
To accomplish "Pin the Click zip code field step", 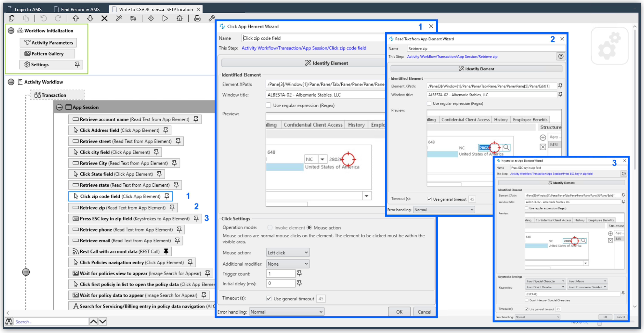I will pos(167,196).
